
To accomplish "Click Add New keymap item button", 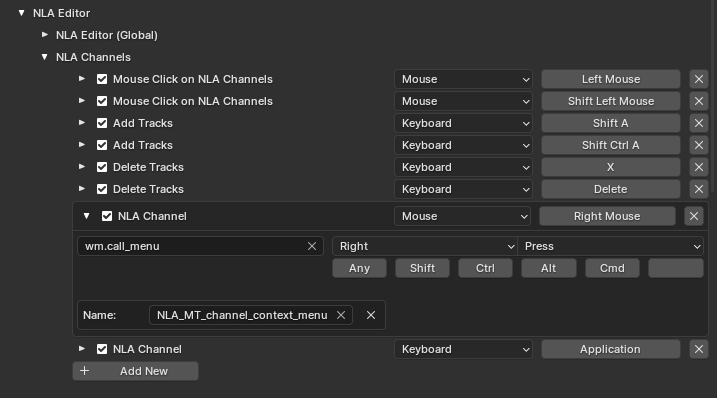I will pos(135,371).
